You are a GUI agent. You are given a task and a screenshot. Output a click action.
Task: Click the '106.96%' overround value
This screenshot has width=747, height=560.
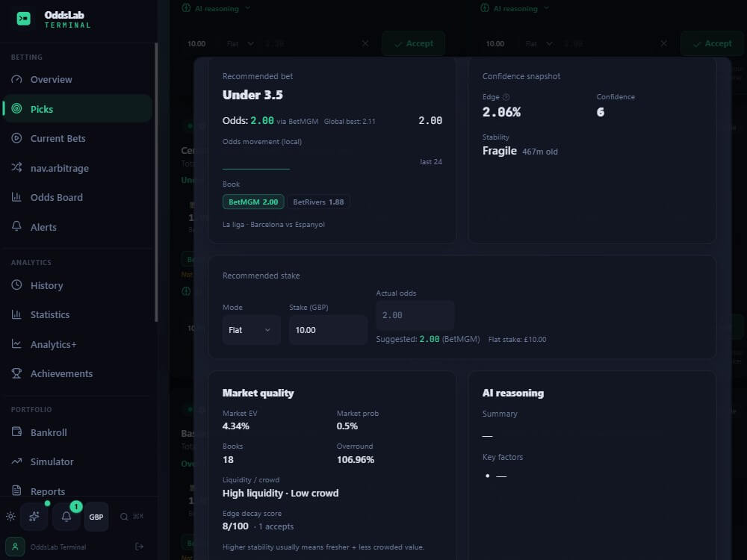[356, 459]
